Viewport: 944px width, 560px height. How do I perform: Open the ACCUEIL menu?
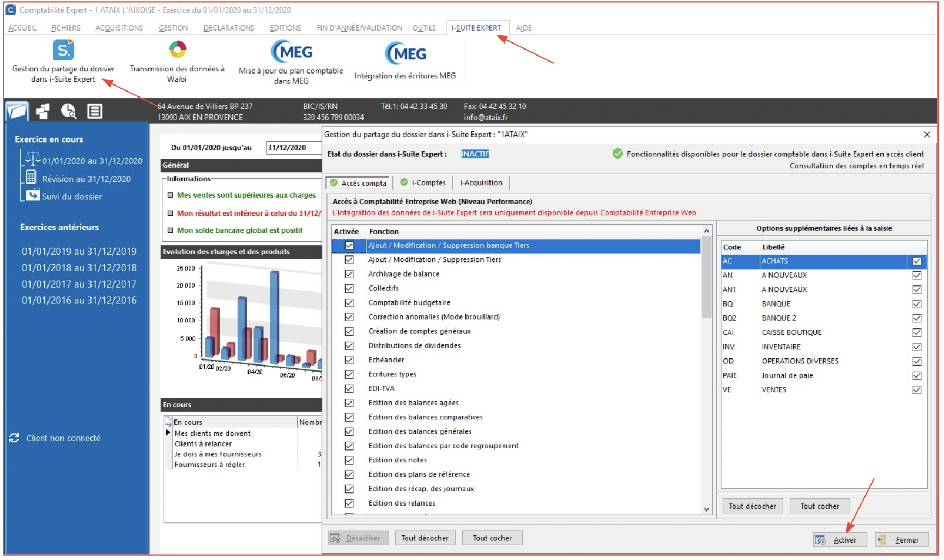coord(22,28)
